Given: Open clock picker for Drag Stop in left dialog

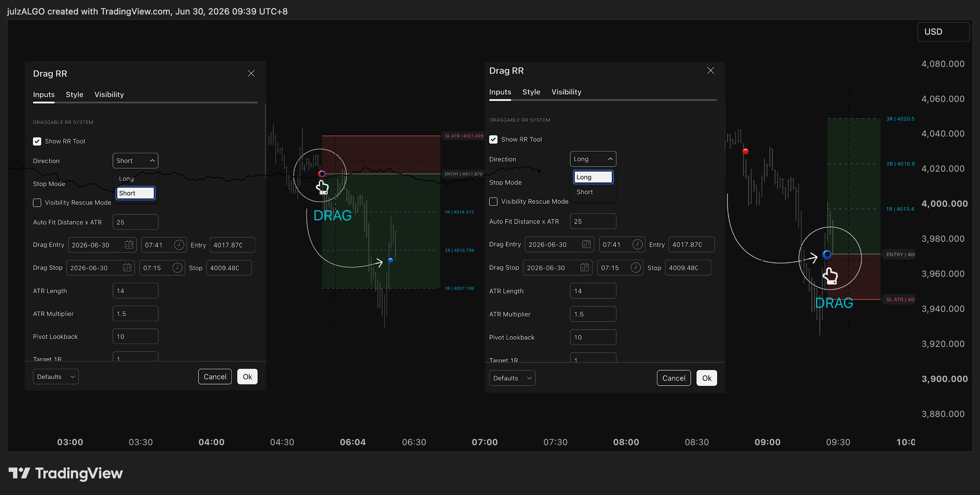Looking at the screenshot, I should 177,268.
